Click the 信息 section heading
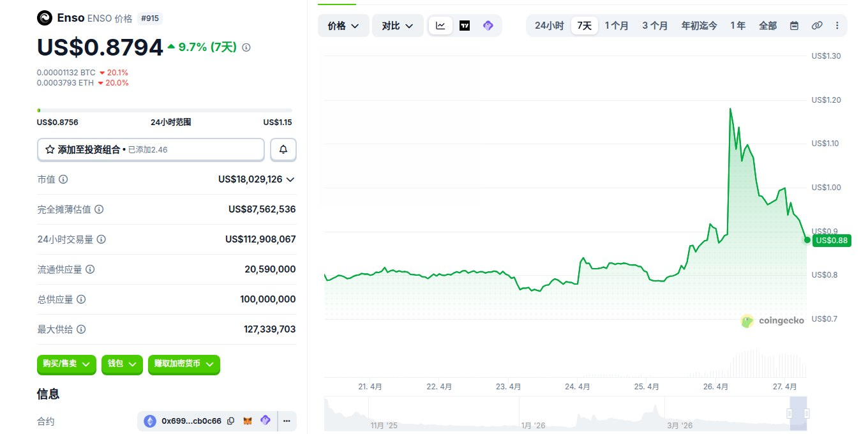The width and height of the screenshot is (868, 434). pos(49,394)
